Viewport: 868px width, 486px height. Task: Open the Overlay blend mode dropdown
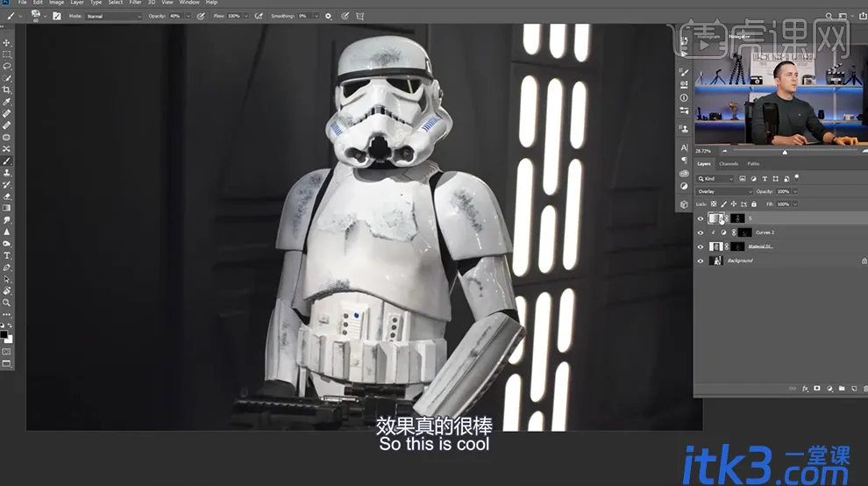click(x=724, y=192)
